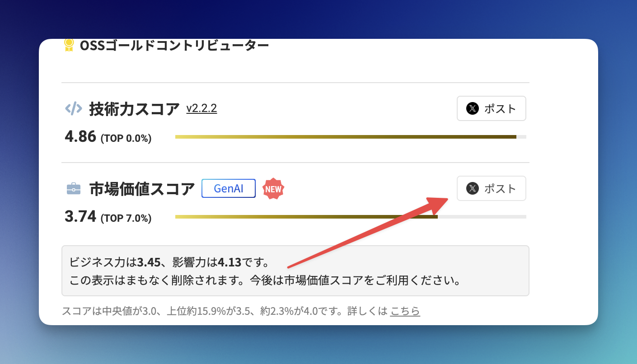Click the X logo in 市場価値スコア post button

click(473, 188)
